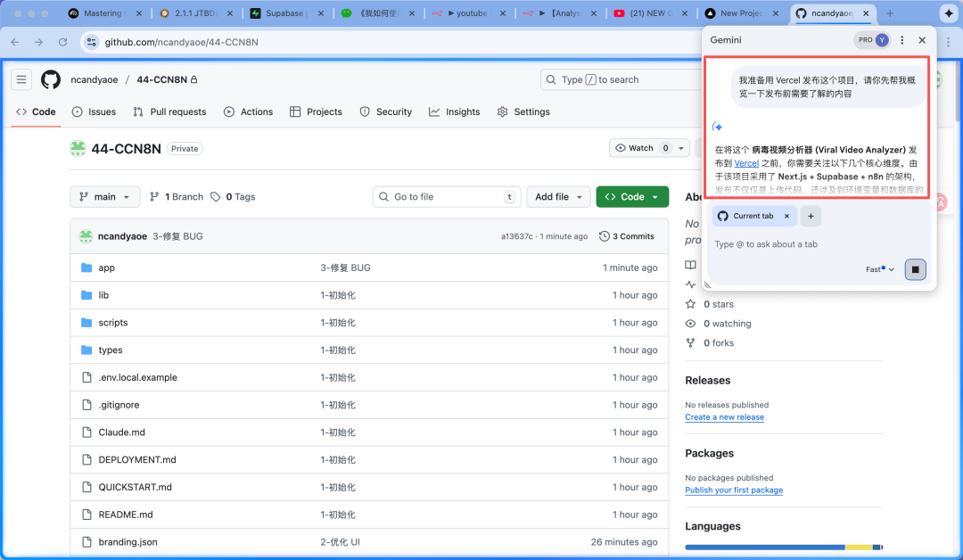Open Gemini PRO account badge
Viewport: 963px width, 560px height.
click(872, 40)
